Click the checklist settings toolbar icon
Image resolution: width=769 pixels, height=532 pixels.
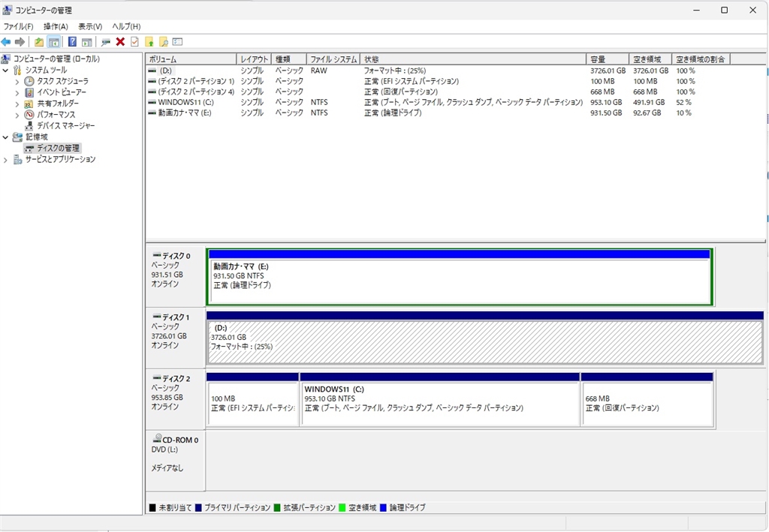[x=177, y=42]
